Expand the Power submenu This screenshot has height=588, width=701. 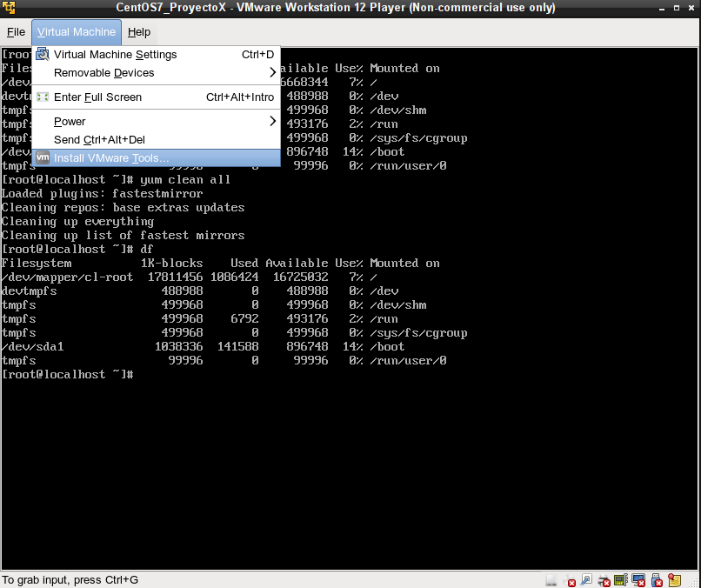coord(156,121)
